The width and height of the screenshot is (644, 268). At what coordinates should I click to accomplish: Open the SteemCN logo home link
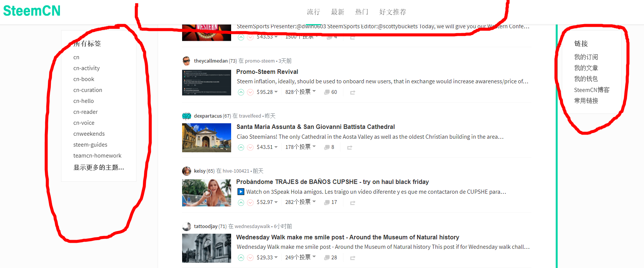[x=32, y=11]
